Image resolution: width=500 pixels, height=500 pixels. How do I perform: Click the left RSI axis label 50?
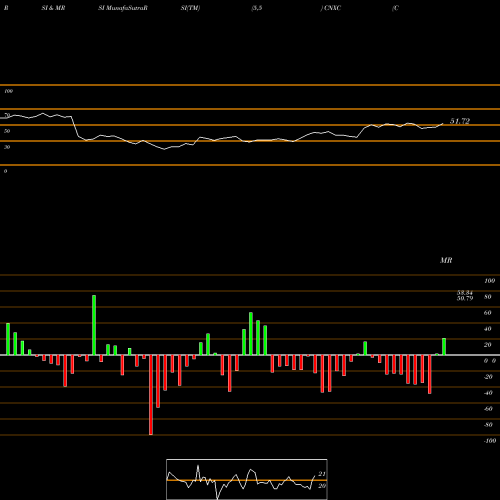pyautogui.click(x=7, y=131)
